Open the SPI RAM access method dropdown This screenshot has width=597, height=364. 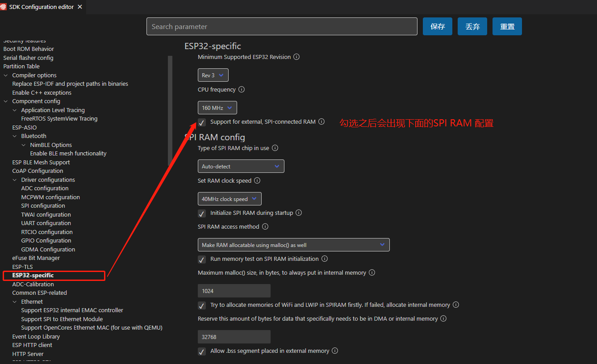(293, 245)
